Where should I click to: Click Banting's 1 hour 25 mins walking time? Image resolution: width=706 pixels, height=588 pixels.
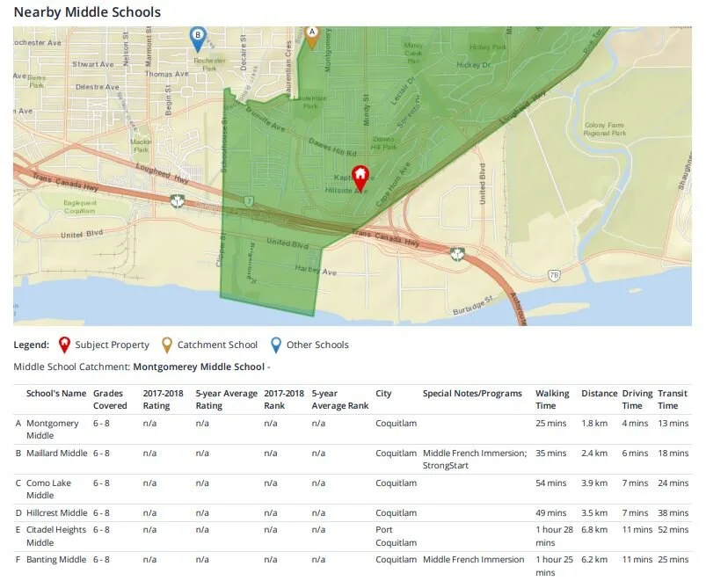point(554,566)
